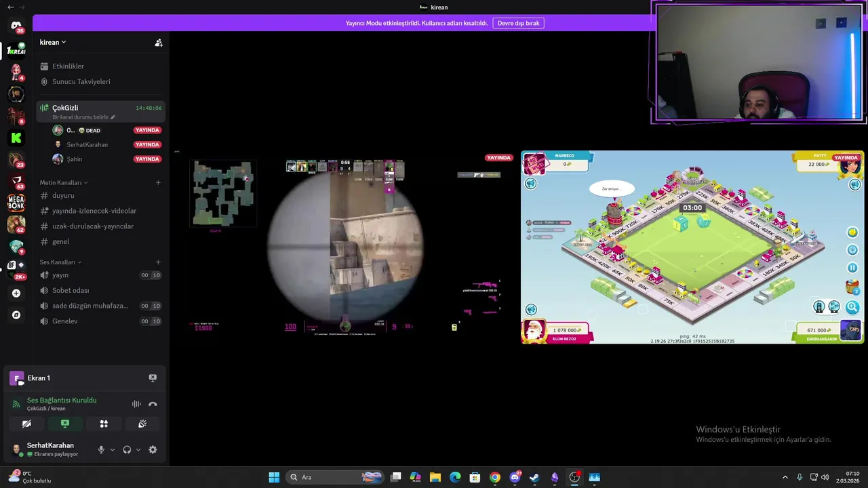The image size is (868, 488).
Task: Open the Etkinlikler events item
Action: [101, 66]
